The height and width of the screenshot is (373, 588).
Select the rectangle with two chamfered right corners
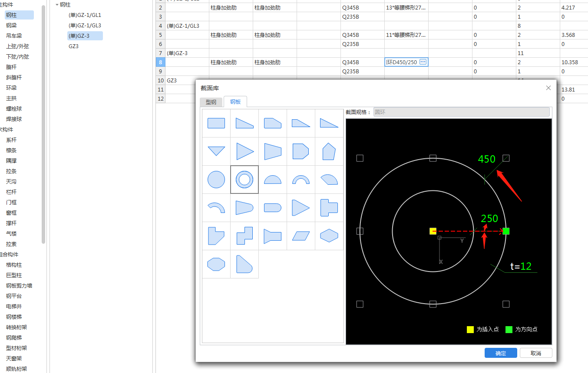coord(301,151)
